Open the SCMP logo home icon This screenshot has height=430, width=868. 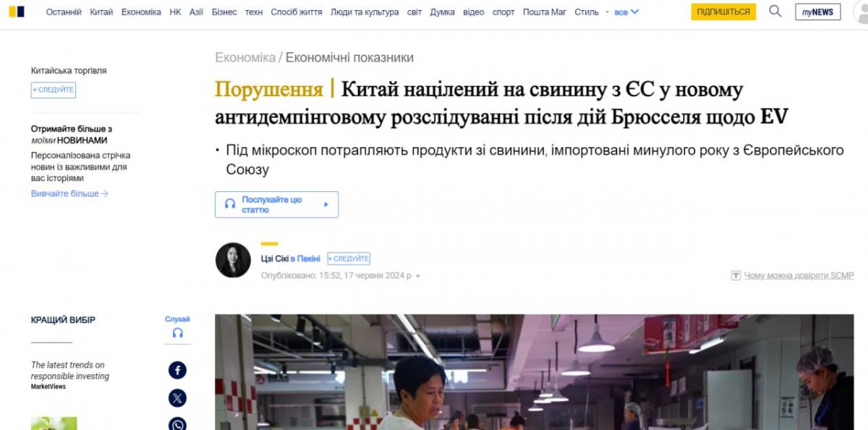[16, 12]
